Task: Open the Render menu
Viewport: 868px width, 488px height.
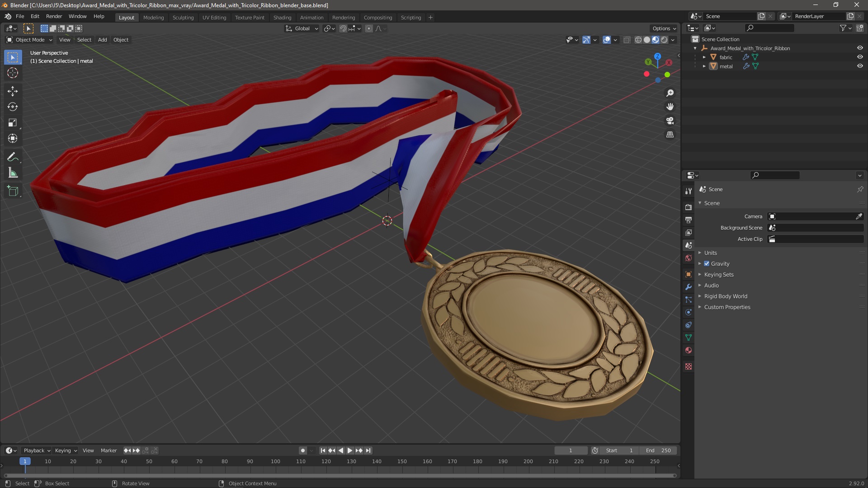Action: pyautogui.click(x=54, y=16)
